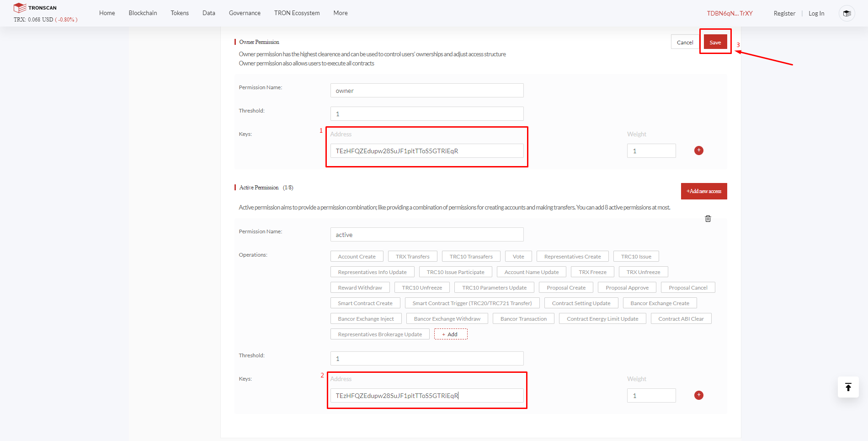Open the Data menu
This screenshot has height=441, width=868.
209,13
